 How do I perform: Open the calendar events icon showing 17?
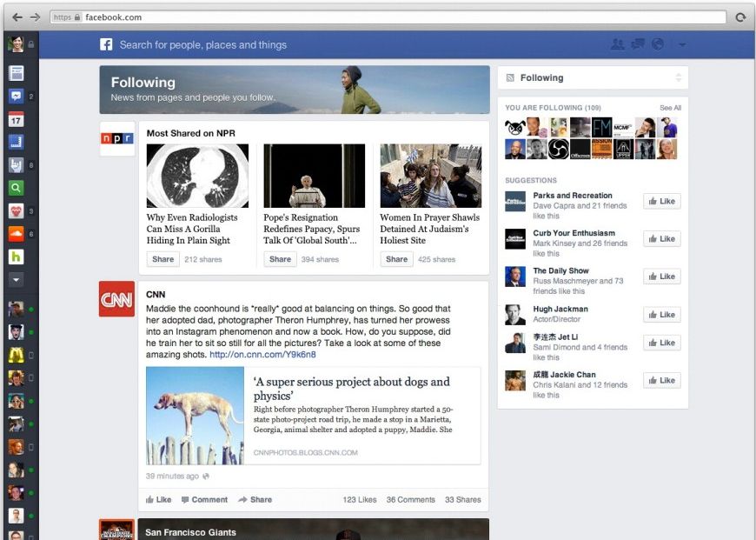(17, 119)
